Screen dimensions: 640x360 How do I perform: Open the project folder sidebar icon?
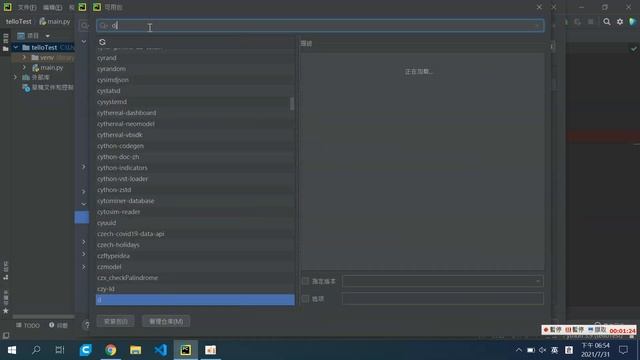pos(5,49)
